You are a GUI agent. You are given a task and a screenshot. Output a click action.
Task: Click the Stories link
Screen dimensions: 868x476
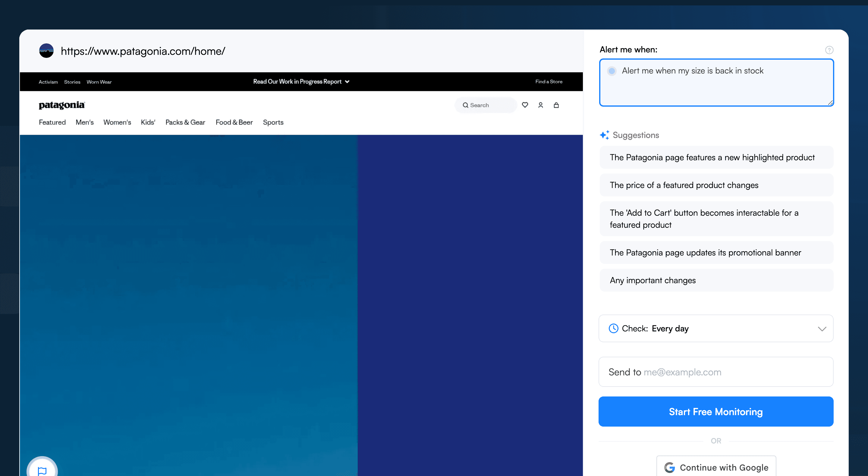(72, 82)
